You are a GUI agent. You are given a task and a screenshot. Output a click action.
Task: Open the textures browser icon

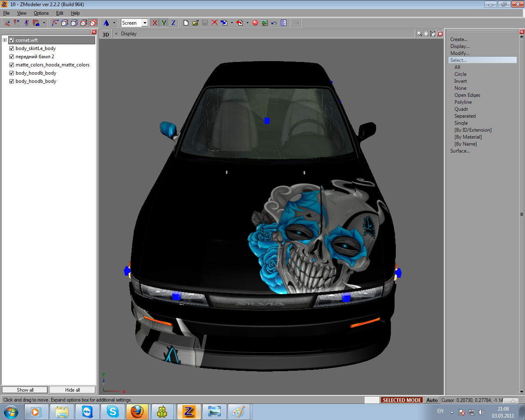coord(265,23)
